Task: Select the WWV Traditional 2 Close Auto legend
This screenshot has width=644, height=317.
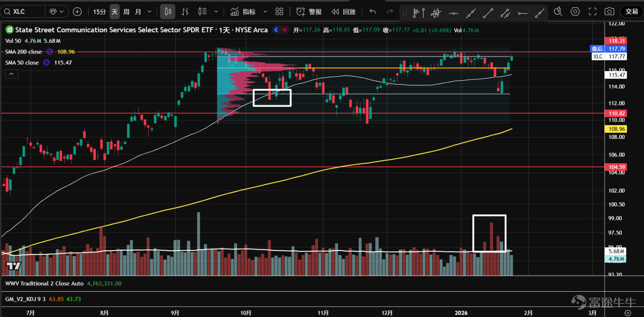Action: [x=44, y=283]
